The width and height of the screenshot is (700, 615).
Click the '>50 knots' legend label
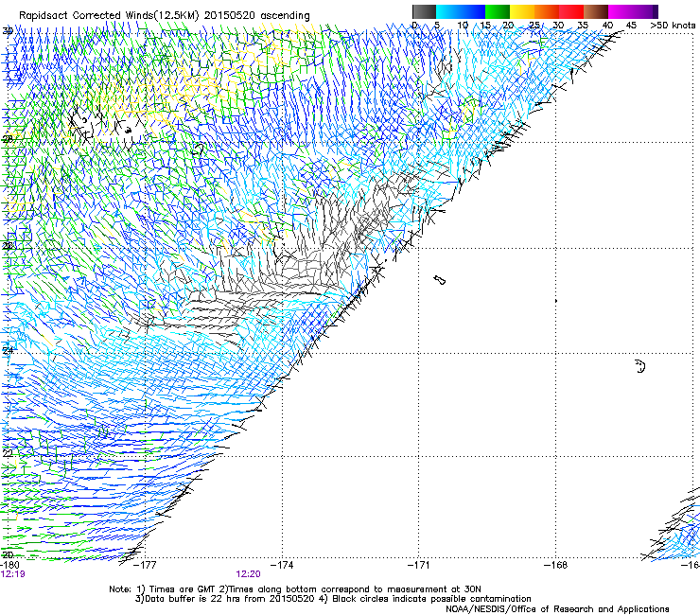click(673, 26)
